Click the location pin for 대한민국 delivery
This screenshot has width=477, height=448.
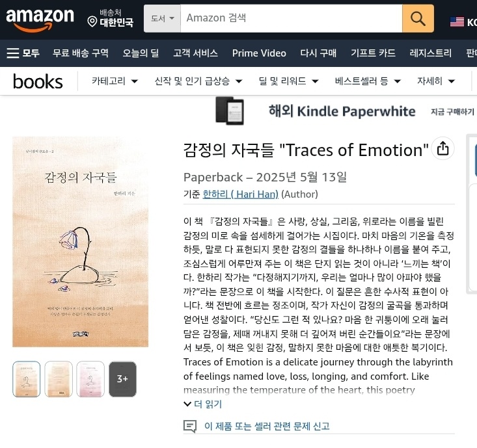click(92, 21)
